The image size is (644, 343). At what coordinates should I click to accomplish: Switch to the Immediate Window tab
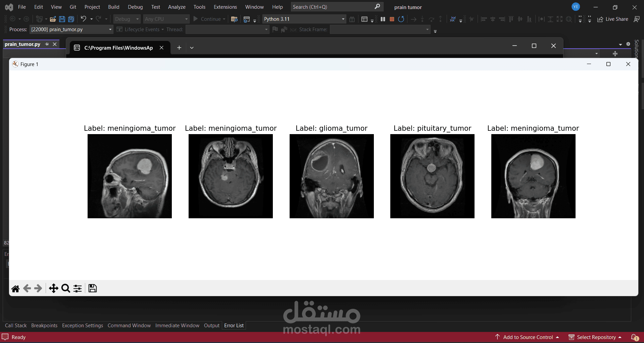[x=177, y=326]
